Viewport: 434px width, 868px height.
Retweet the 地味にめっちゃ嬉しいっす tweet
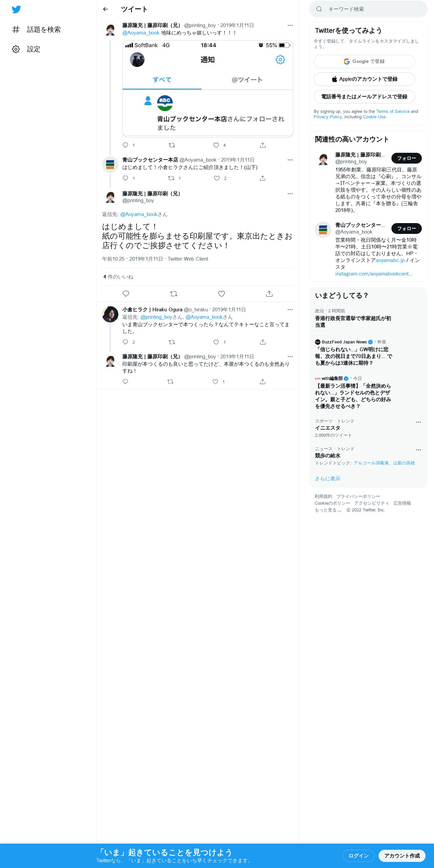point(172,145)
